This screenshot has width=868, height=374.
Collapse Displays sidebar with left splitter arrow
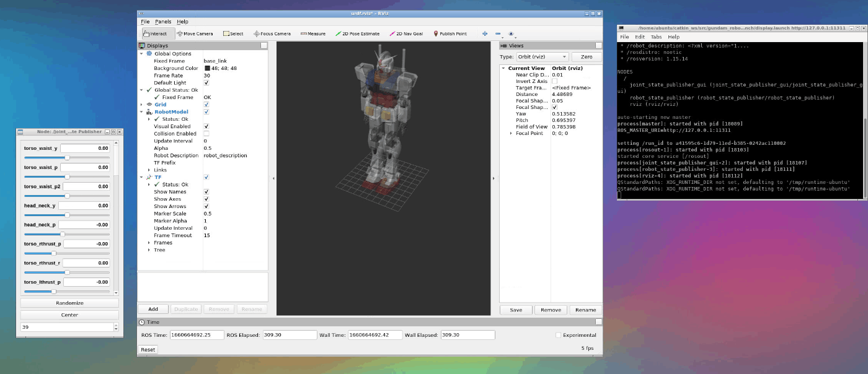pos(273,178)
